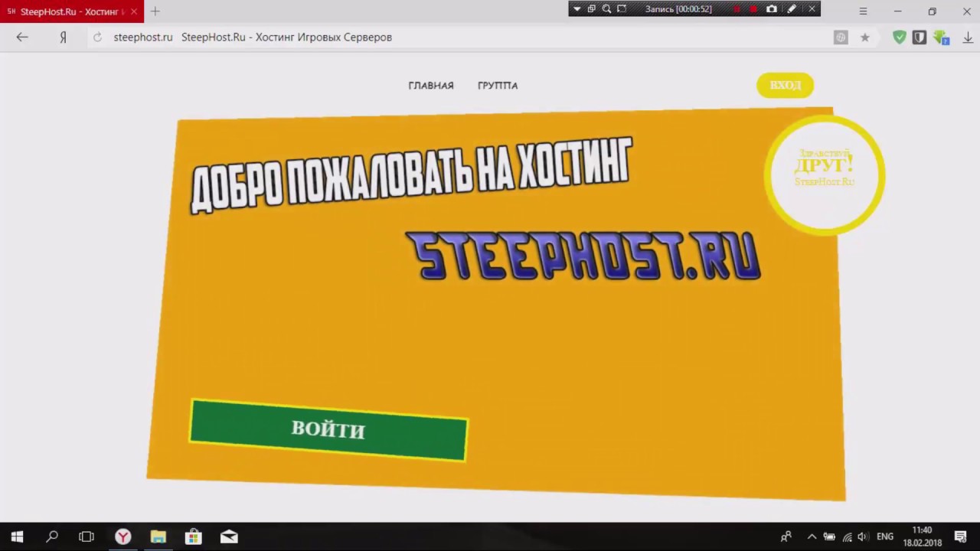Go to ГЛАВНАЯ menu item
Image resolution: width=980 pixels, height=551 pixels.
[x=431, y=86]
